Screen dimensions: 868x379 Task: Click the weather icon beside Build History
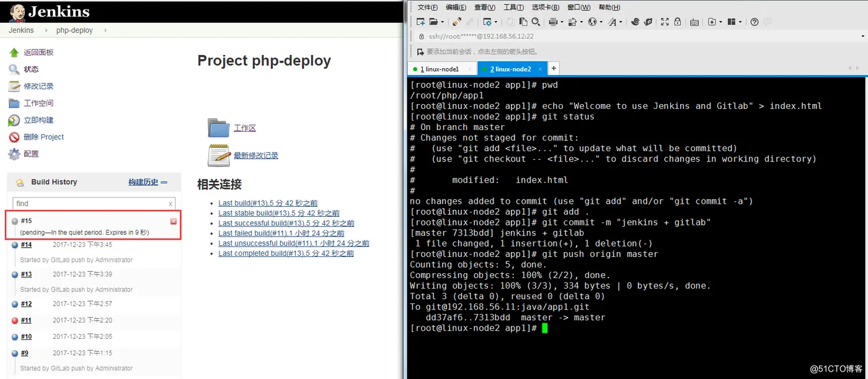pyautogui.click(x=20, y=182)
